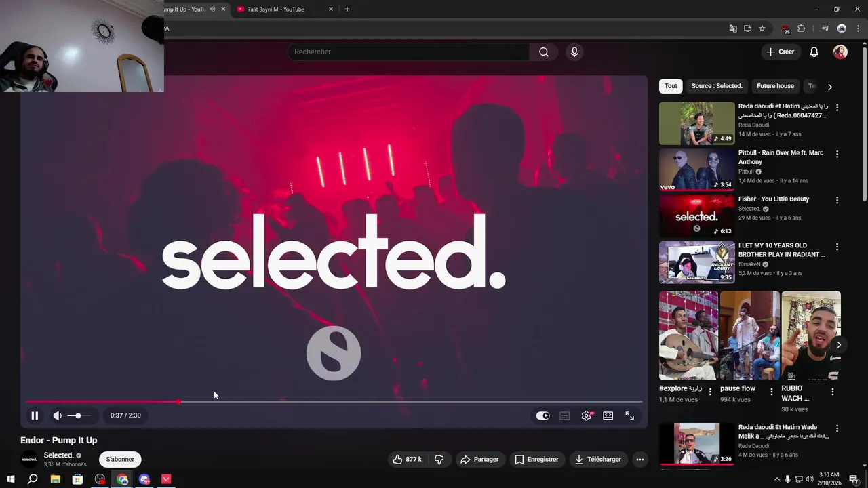Switch to theater mode view
Image resolution: width=868 pixels, height=488 pixels.
pyautogui.click(x=608, y=415)
